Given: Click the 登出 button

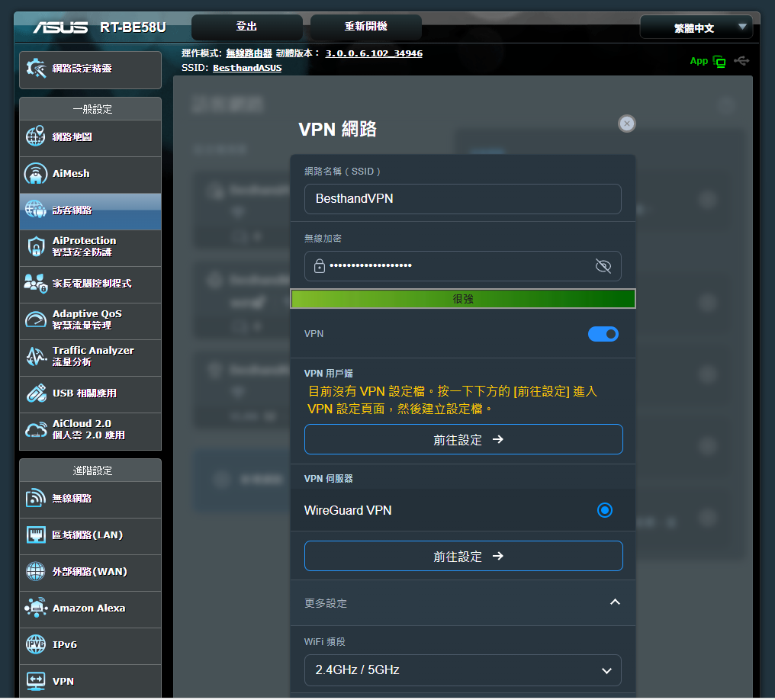Looking at the screenshot, I should (246, 27).
